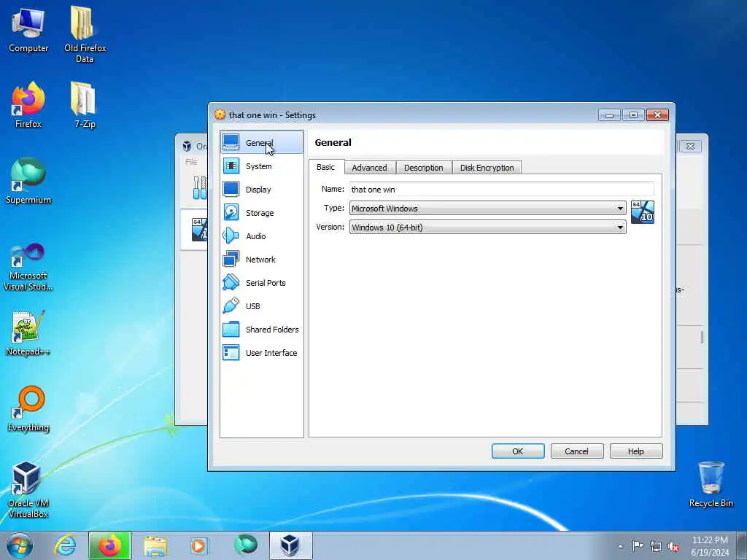This screenshot has height=560, width=747.
Task: Switch to the Basic tab
Action: (x=326, y=167)
